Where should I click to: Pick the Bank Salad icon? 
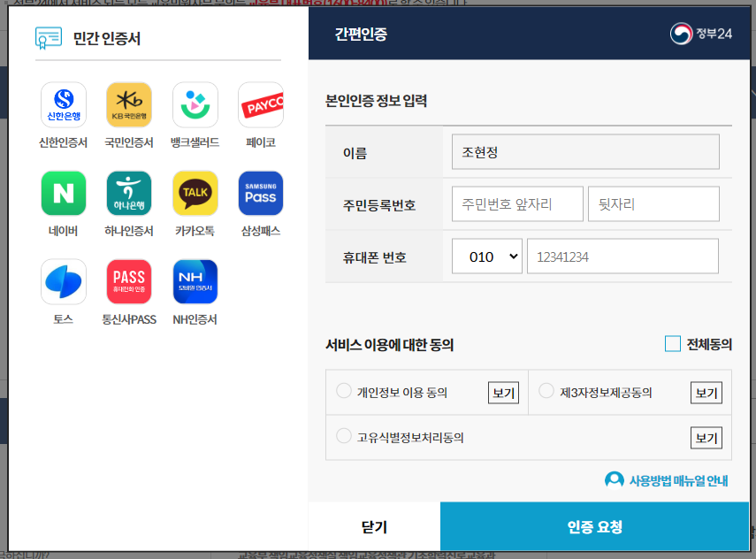(x=195, y=104)
